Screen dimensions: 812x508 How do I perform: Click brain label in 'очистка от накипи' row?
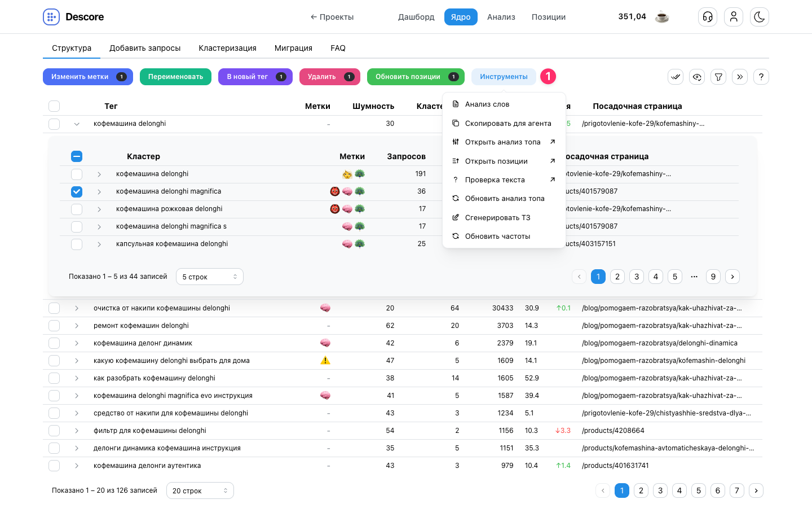coord(325,308)
